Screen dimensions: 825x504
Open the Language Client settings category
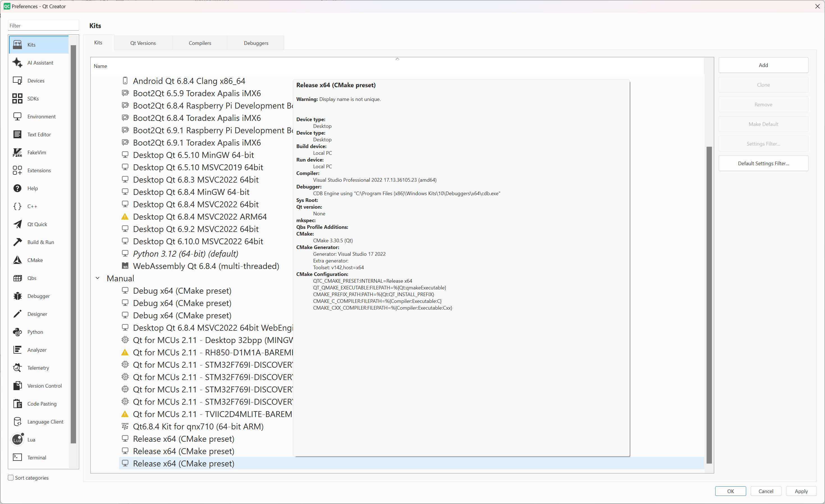45,422
